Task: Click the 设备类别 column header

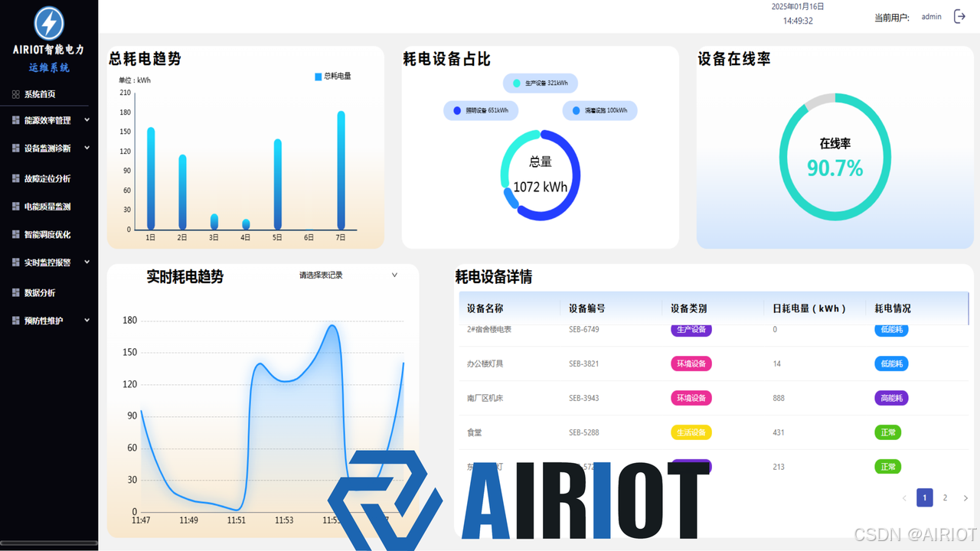Action: click(689, 308)
